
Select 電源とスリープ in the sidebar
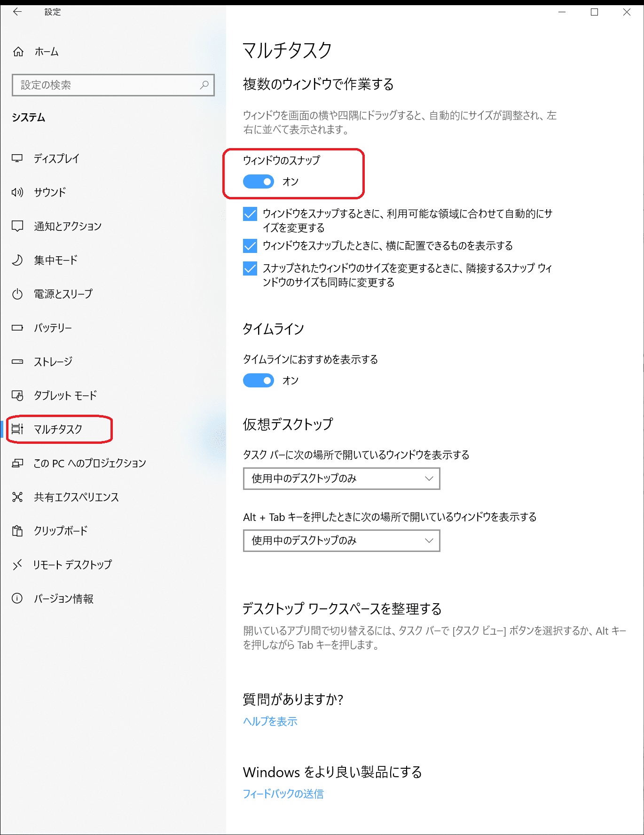pos(63,294)
